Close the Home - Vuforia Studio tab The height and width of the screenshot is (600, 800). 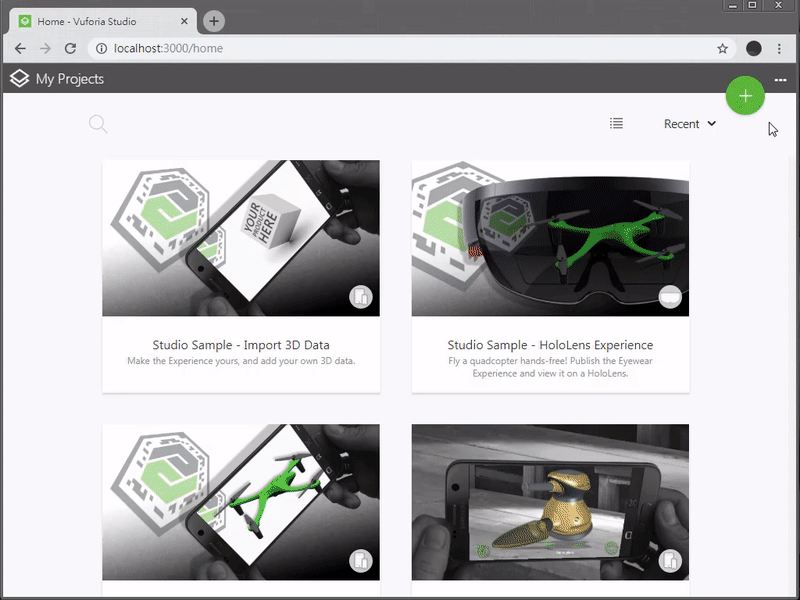184,21
